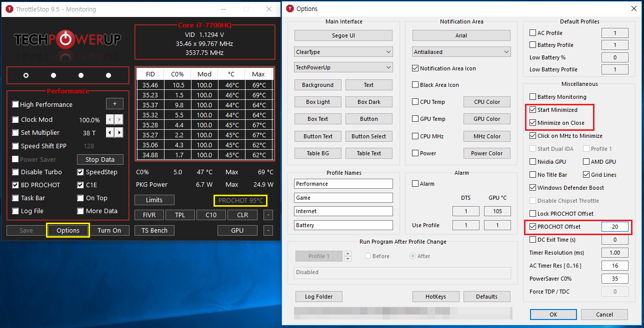
Task: Click the Options window title bar icon
Action: (290, 8)
